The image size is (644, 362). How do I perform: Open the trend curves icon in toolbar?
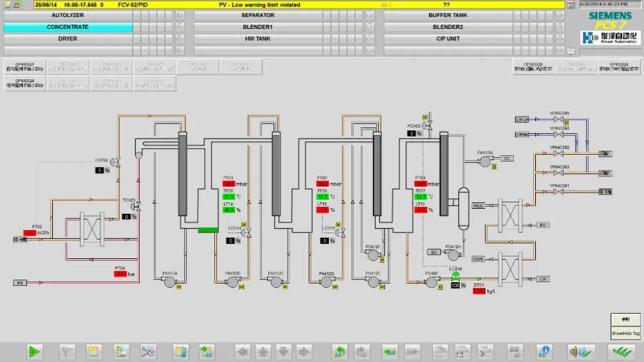coord(148,352)
